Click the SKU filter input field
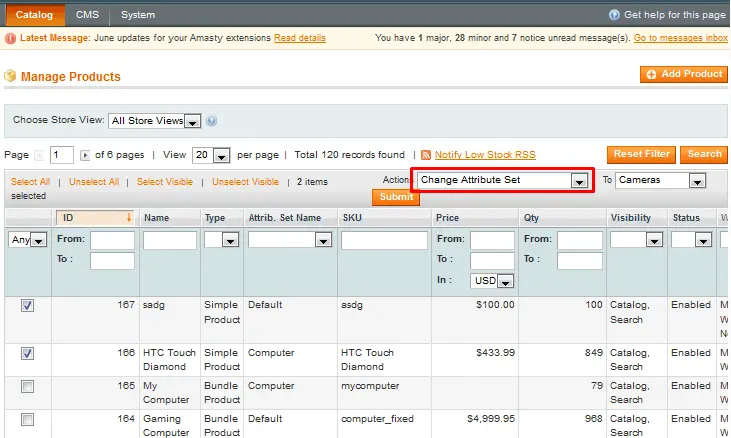The image size is (731, 438). 384,240
